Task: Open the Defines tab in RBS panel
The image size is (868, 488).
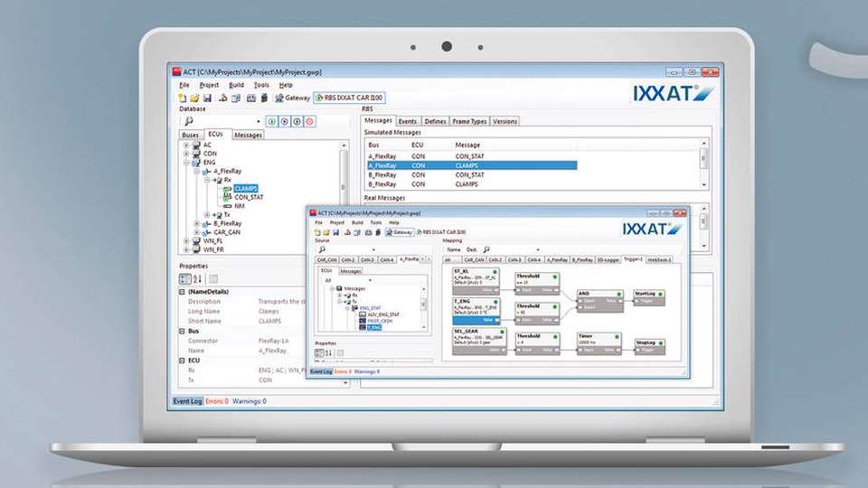Action: [435, 121]
